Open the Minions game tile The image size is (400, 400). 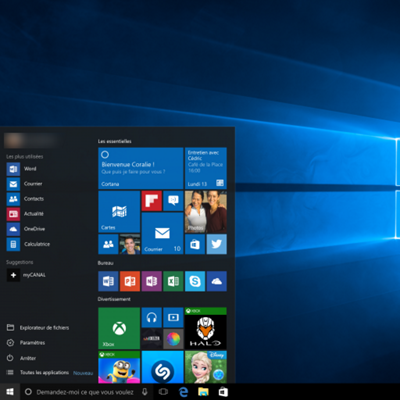click(119, 367)
